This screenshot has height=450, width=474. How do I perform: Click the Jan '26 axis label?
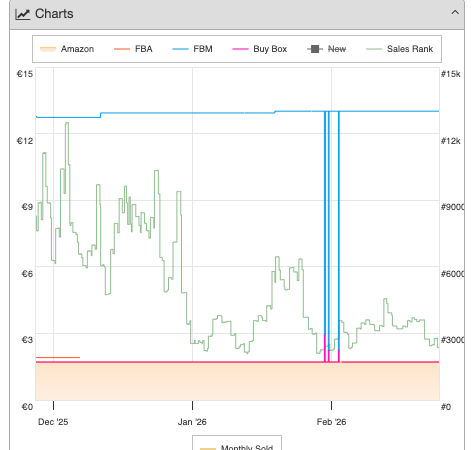(192, 422)
